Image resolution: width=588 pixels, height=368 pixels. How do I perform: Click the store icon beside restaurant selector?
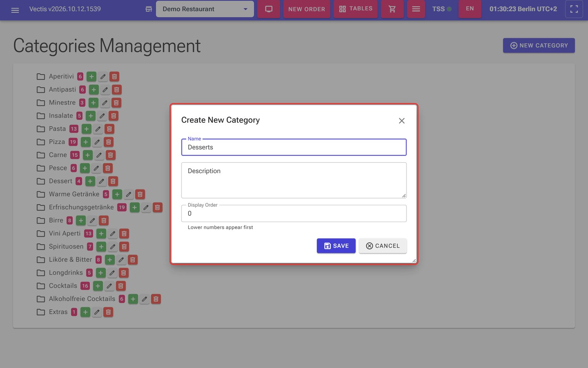(x=149, y=9)
